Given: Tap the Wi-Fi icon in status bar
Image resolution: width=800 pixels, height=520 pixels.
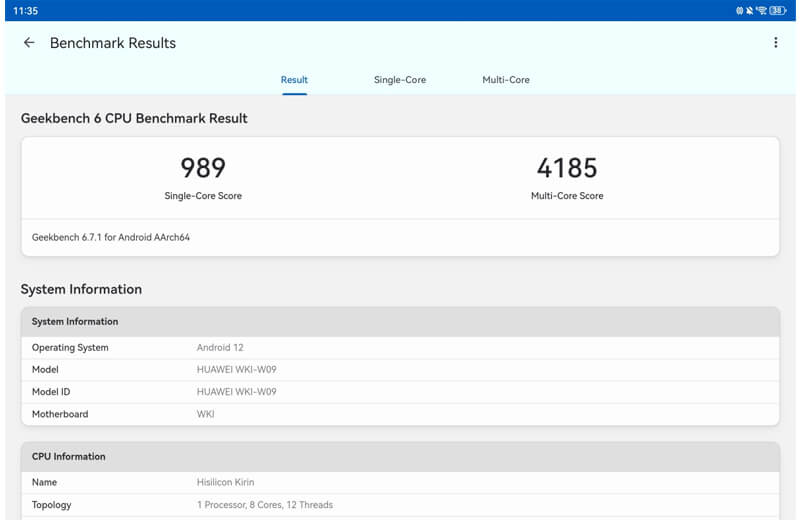Looking at the screenshot, I should [x=762, y=10].
